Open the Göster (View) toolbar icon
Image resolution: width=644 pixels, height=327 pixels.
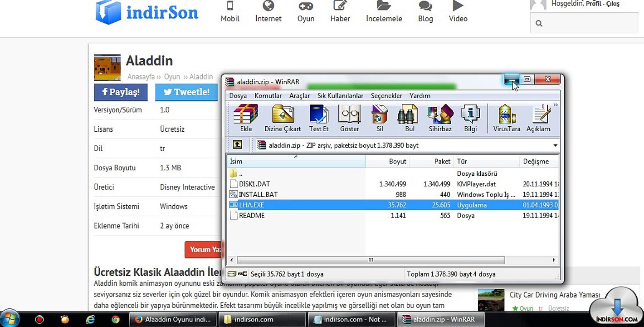349,118
